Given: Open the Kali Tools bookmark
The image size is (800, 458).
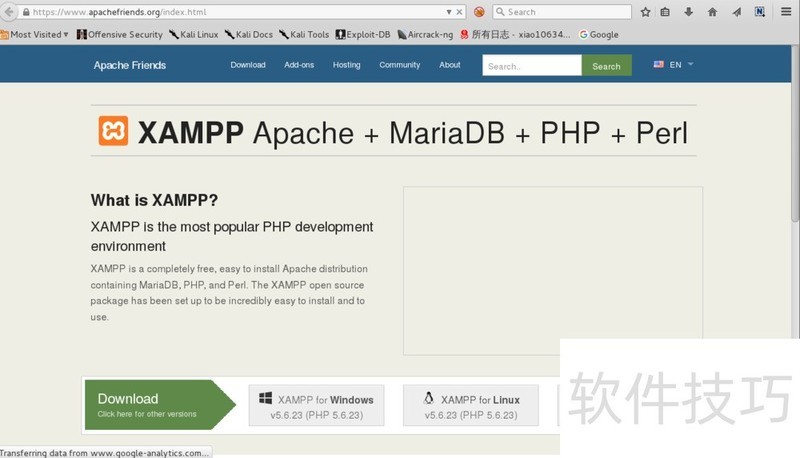Looking at the screenshot, I should point(304,35).
